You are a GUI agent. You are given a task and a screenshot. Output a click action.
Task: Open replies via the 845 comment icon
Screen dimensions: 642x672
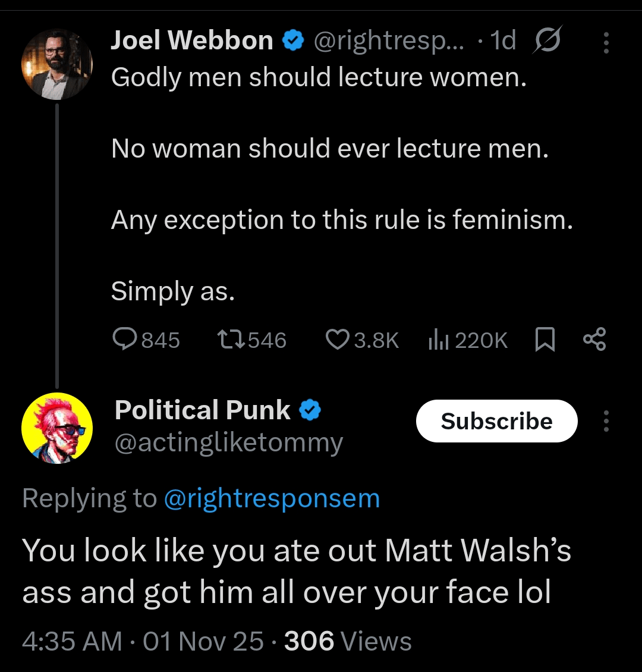[x=124, y=339]
